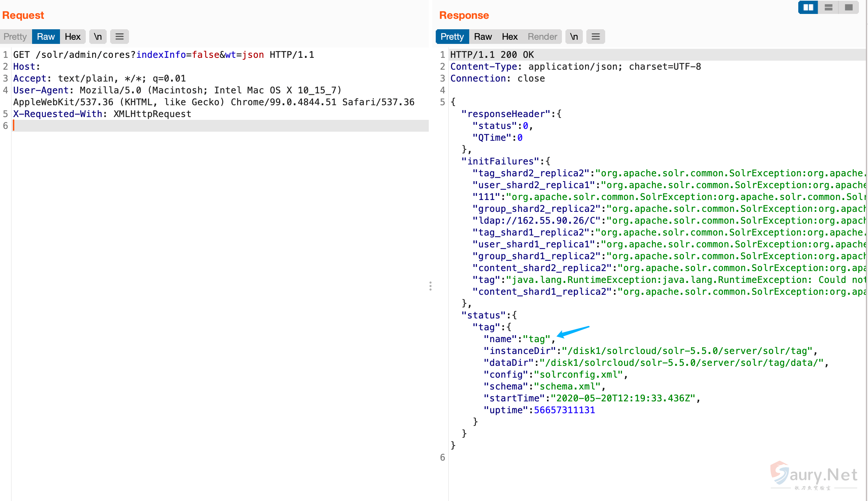Switch Request view to Pretty tab

pyautogui.click(x=15, y=37)
